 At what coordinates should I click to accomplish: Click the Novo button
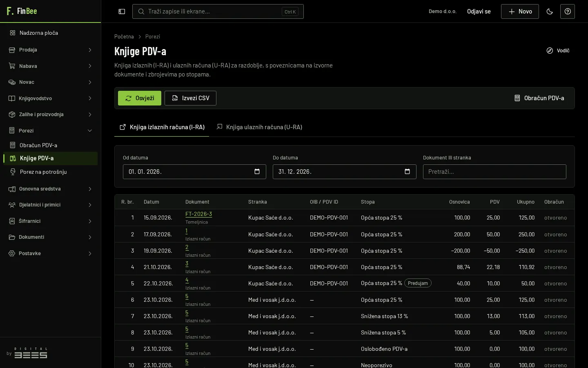[520, 11]
